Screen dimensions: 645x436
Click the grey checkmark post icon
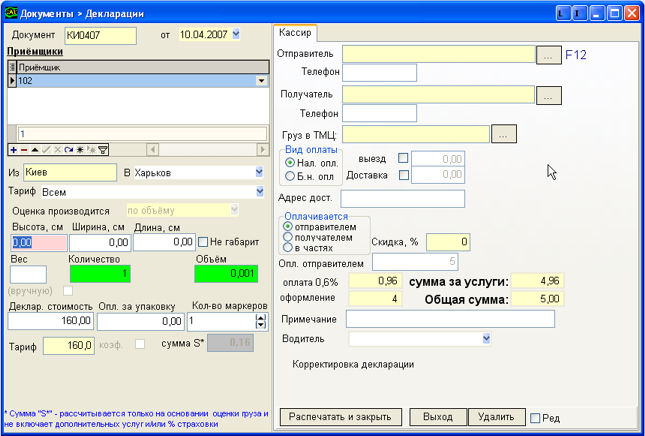[46, 150]
